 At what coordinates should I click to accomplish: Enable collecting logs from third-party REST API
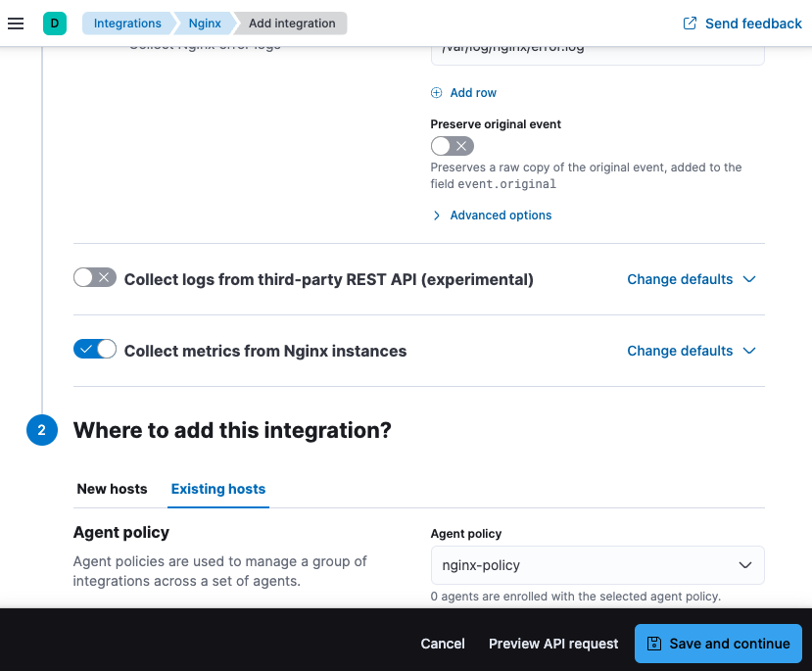pyautogui.click(x=94, y=278)
